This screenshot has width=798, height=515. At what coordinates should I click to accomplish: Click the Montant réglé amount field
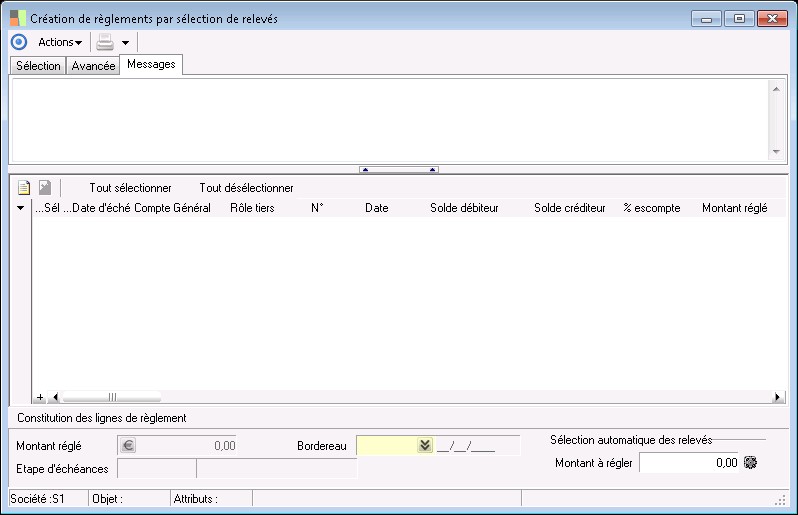point(177,446)
